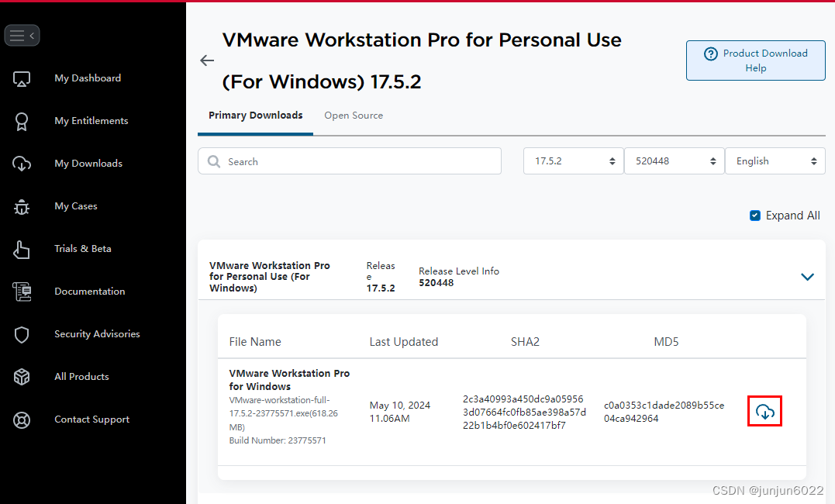
Task: Open Contact Support link
Action: [91, 419]
